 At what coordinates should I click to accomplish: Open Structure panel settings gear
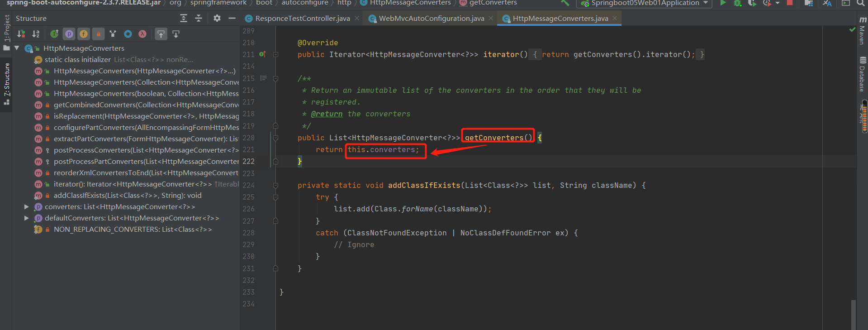click(x=217, y=18)
